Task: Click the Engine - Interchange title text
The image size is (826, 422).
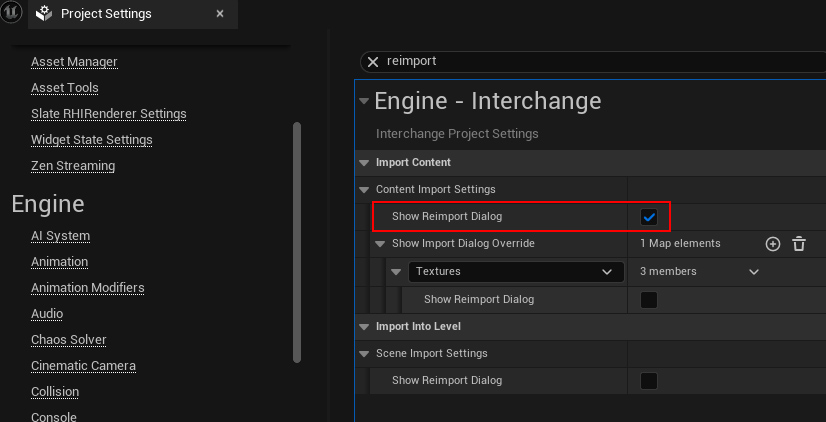Action: (x=488, y=101)
